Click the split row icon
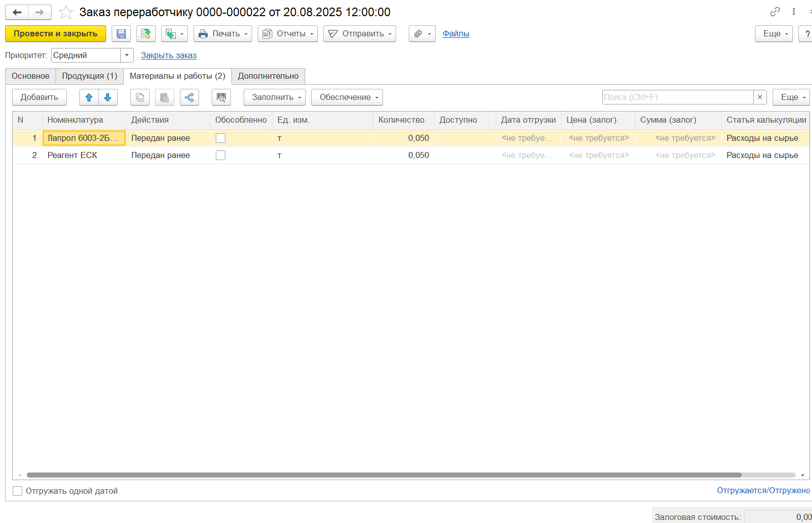 [x=189, y=97]
